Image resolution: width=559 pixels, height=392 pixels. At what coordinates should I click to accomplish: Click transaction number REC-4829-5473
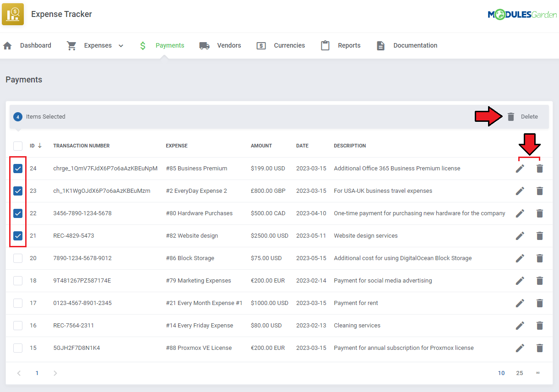(x=74, y=236)
